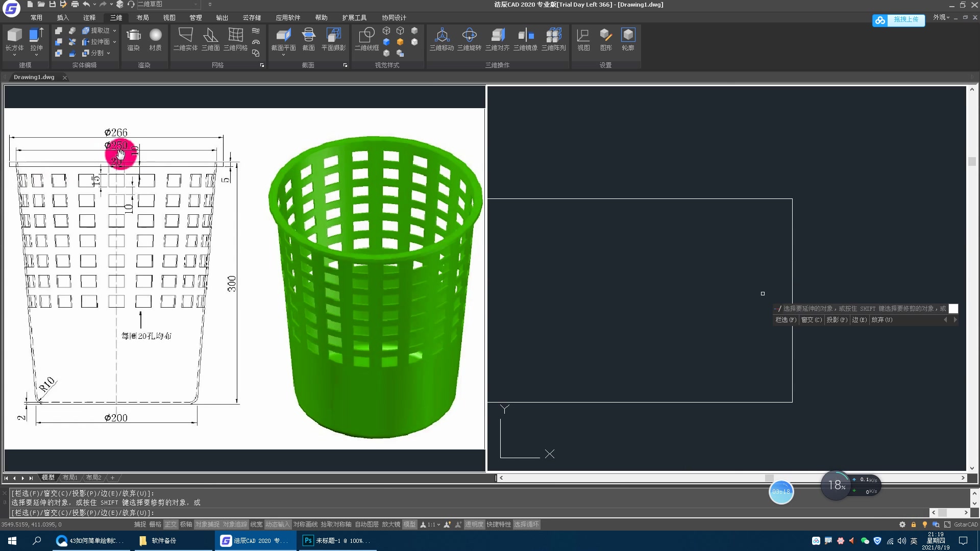Apply the 二维线框 2D wireframe style

pos(366,39)
